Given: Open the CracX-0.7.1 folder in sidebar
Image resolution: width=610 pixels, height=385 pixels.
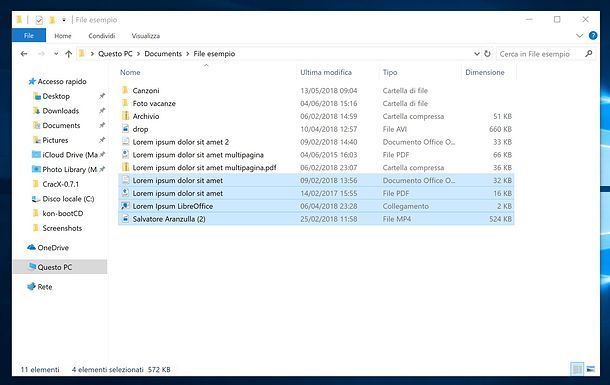Looking at the screenshot, I should click(60, 184).
